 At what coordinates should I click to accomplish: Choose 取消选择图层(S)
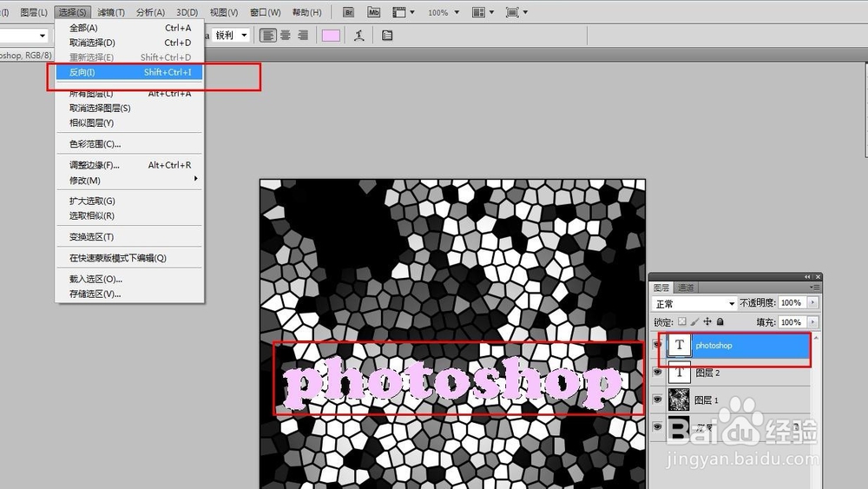pos(129,108)
